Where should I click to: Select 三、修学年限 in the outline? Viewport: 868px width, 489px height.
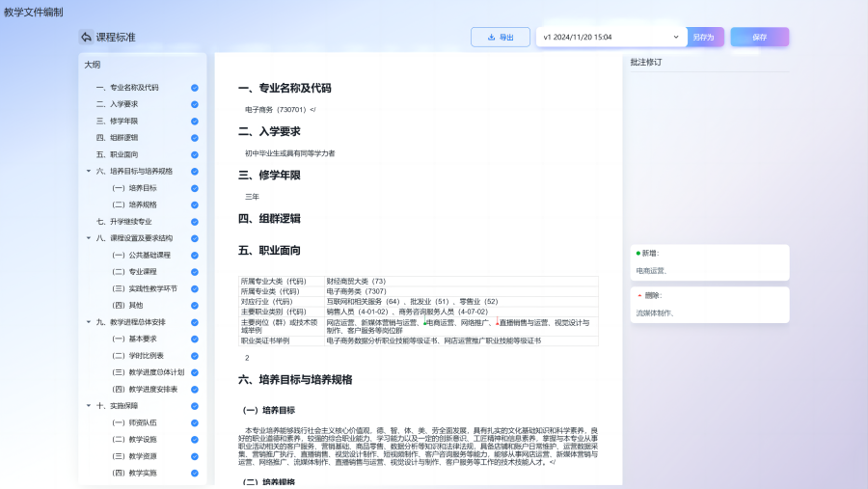[117, 121]
